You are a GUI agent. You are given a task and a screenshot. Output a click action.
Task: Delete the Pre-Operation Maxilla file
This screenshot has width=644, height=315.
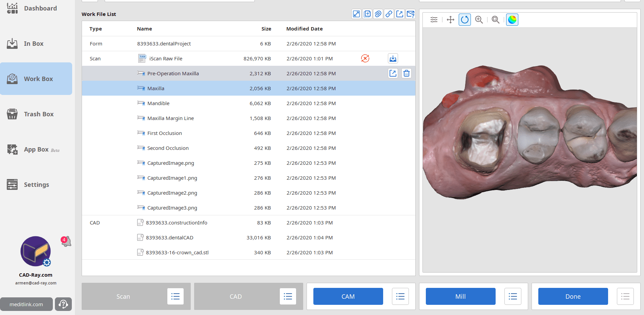[x=407, y=73]
